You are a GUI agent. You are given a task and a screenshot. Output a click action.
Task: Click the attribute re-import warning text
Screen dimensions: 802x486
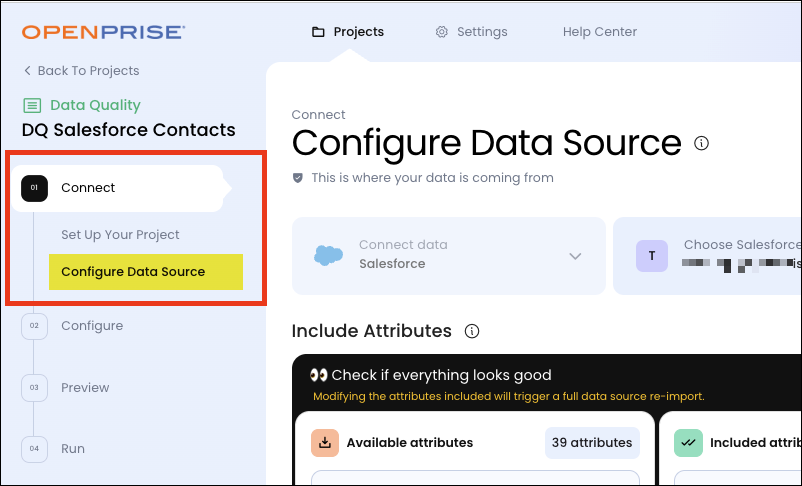(508, 396)
